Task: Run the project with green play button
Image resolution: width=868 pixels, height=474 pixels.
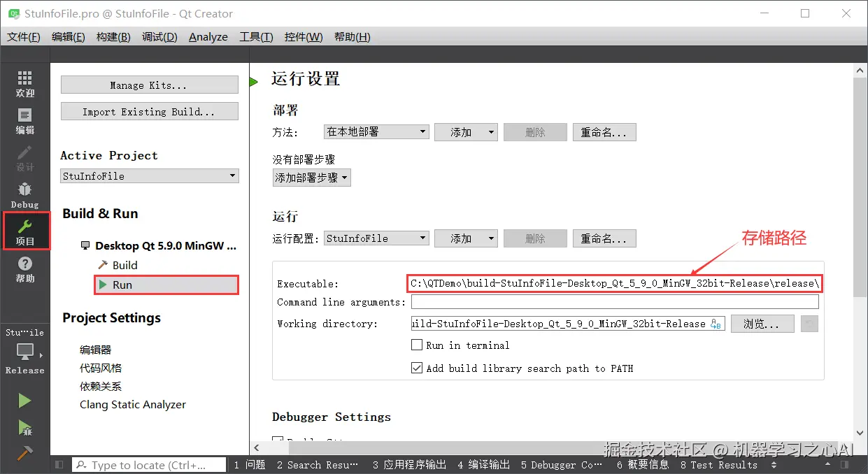Action: [24, 401]
